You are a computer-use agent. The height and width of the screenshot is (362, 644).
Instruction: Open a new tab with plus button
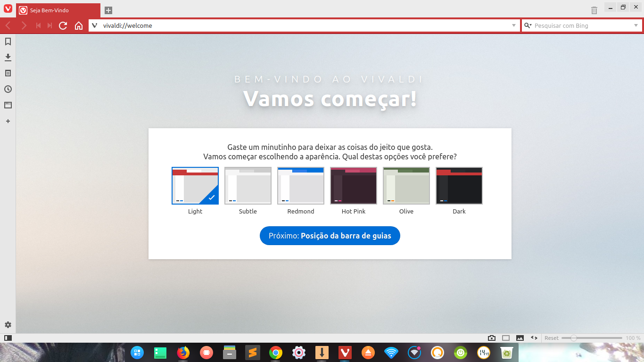coord(108,10)
